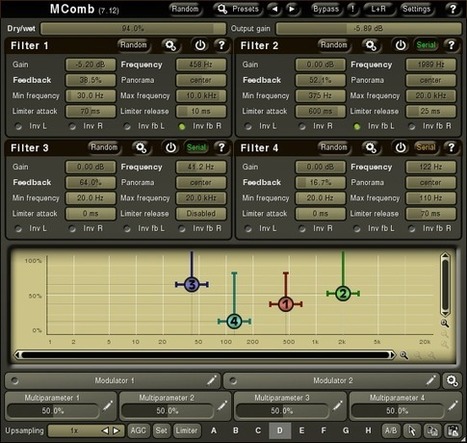Image resolution: width=467 pixels, height=443 pixels.
Task: Toggle Filter 2 power button
Action: click(400, 45)
